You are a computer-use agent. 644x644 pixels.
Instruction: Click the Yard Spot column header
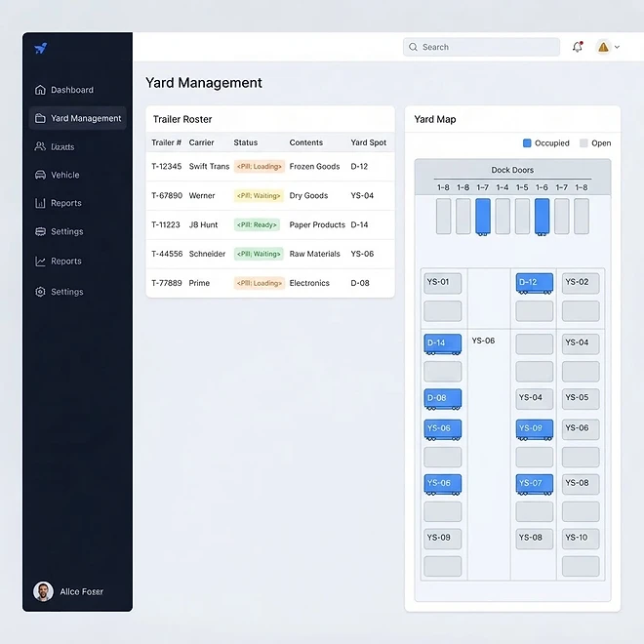(x=369, y=142)
